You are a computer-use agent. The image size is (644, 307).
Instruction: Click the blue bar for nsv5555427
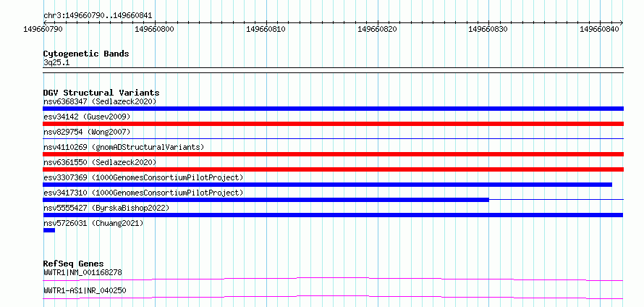coord(333,215)
